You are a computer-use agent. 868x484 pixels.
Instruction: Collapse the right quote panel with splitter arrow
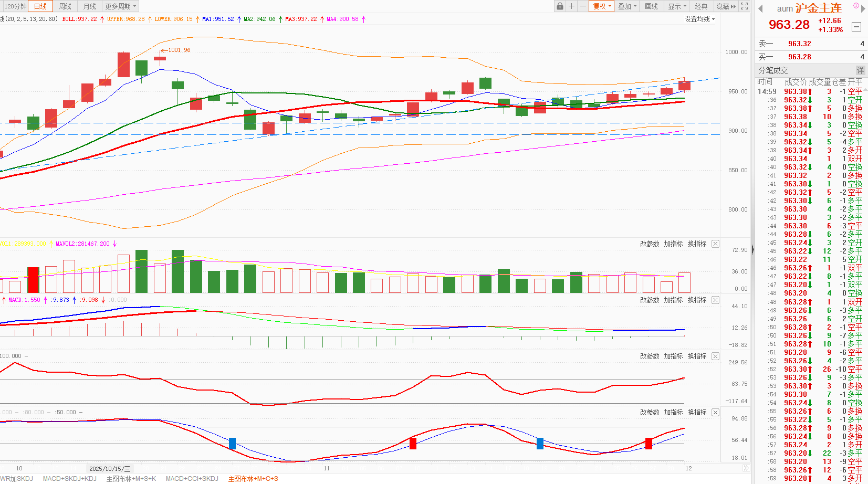pos(752,250)
